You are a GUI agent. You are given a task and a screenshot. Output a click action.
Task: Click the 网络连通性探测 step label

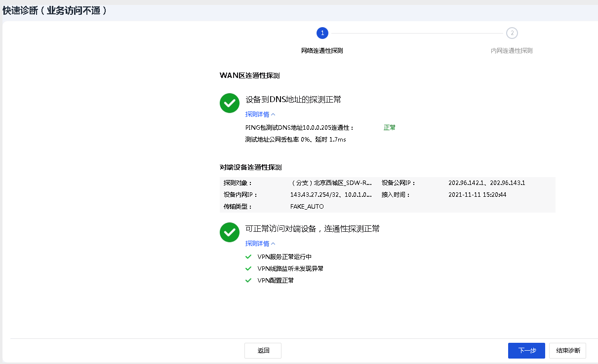pos(322,51)
